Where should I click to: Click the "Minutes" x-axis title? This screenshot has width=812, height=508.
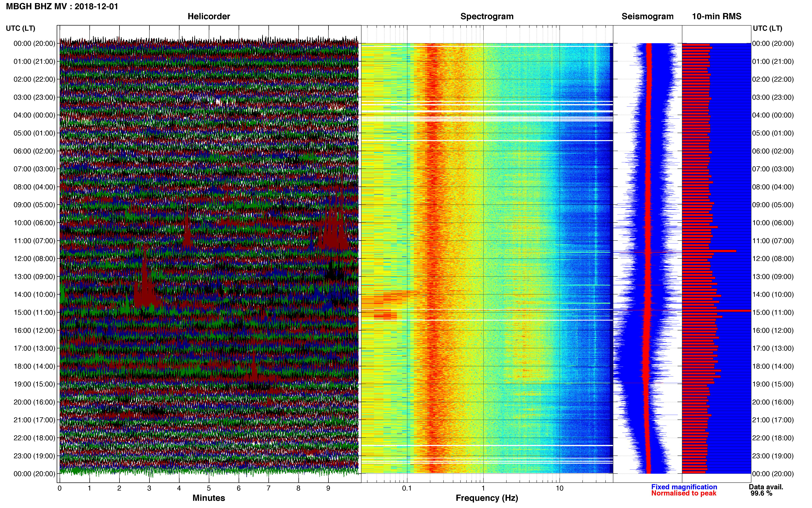click(209, 498)
